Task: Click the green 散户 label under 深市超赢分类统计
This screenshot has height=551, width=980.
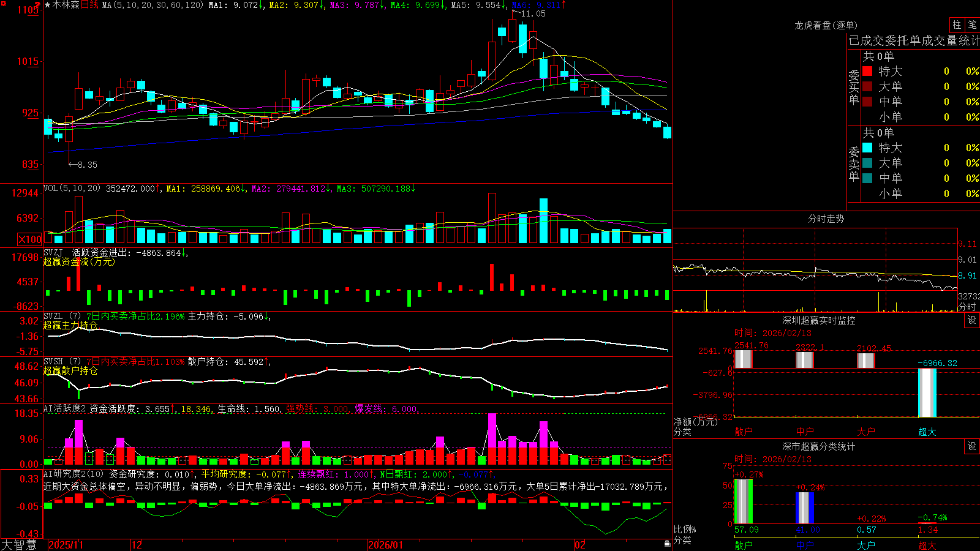Action: (x=744, y=545)
